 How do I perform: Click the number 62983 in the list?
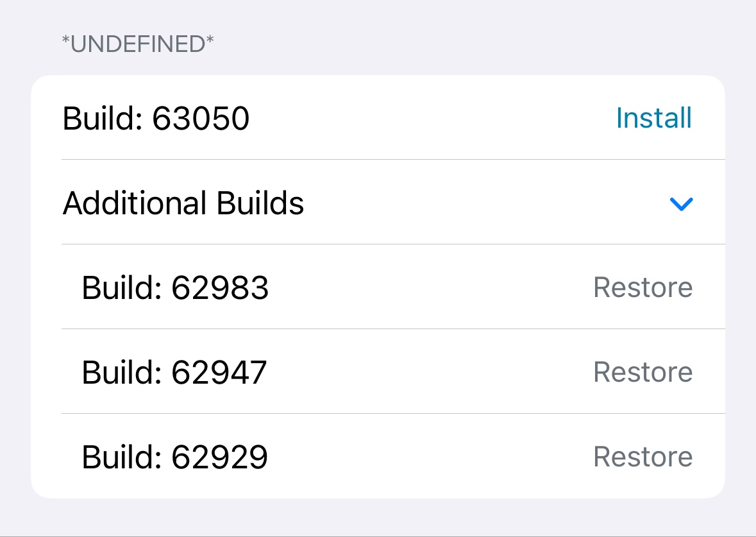220,288
